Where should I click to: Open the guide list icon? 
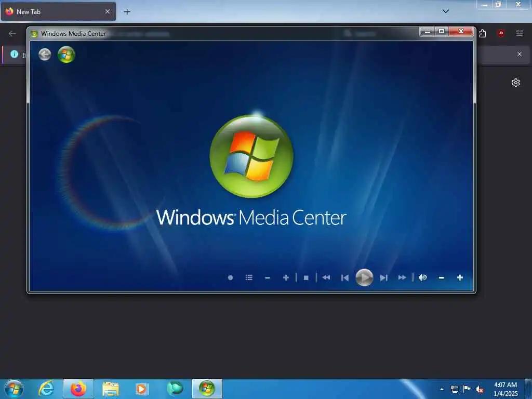coord(249,277)
